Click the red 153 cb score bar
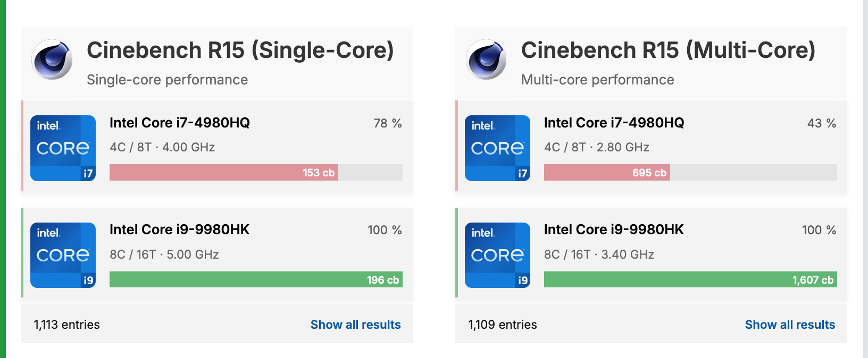 click(223, 173)
